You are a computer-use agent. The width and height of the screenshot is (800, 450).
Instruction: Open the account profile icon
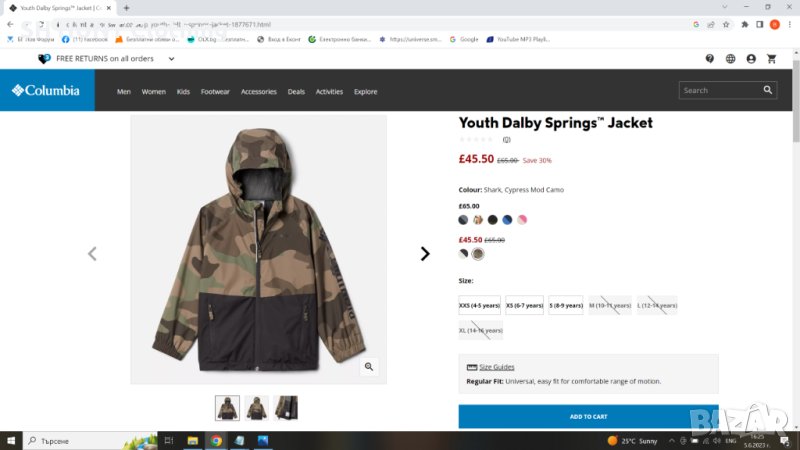click(751, 59)
